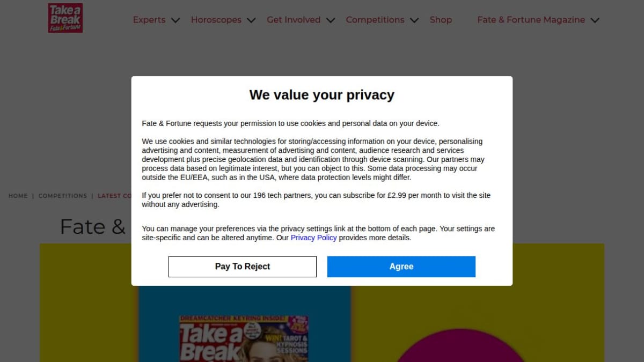644x362 pixels.
Task: Click the HOME breadcrumb link
Action: coord(18,196)
